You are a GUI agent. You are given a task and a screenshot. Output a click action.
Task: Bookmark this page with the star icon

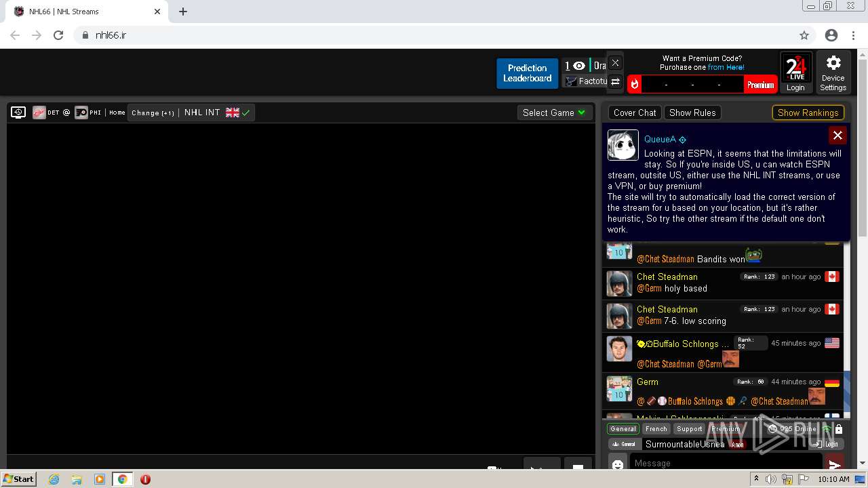click(x=804, y=35)
